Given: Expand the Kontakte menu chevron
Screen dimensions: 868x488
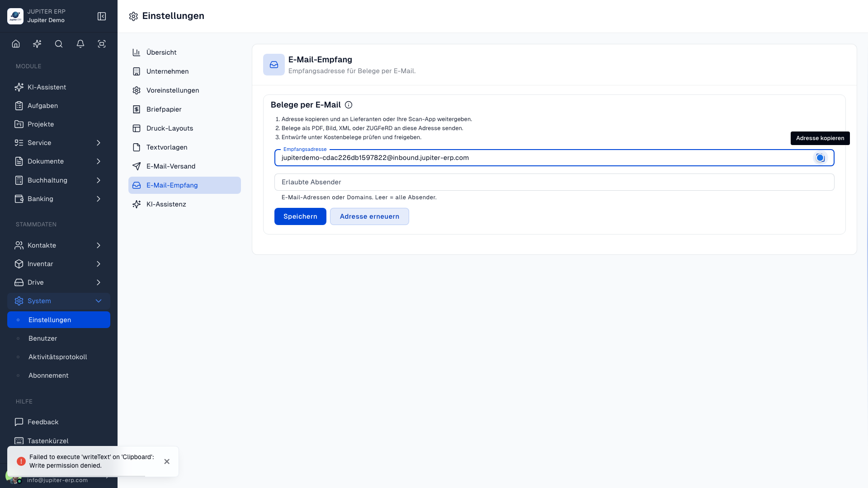Looking at the screenshot, I should (99, 245).
